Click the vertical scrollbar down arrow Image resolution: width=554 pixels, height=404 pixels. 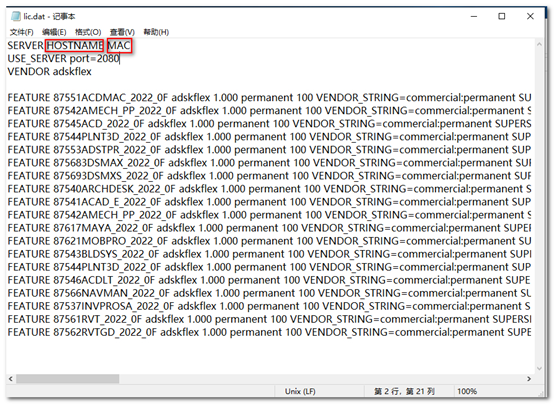539,368
